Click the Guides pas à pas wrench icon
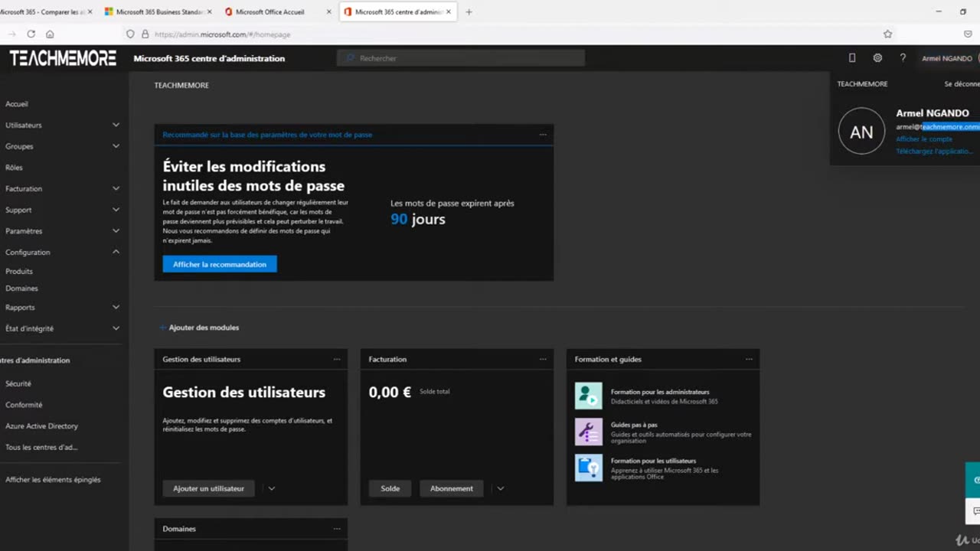 pyautogui.click(x=589, y=432)
